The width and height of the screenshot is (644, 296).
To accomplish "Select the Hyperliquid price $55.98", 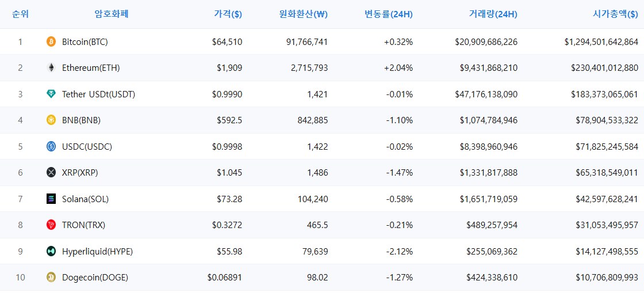I will tap(229, 251).
